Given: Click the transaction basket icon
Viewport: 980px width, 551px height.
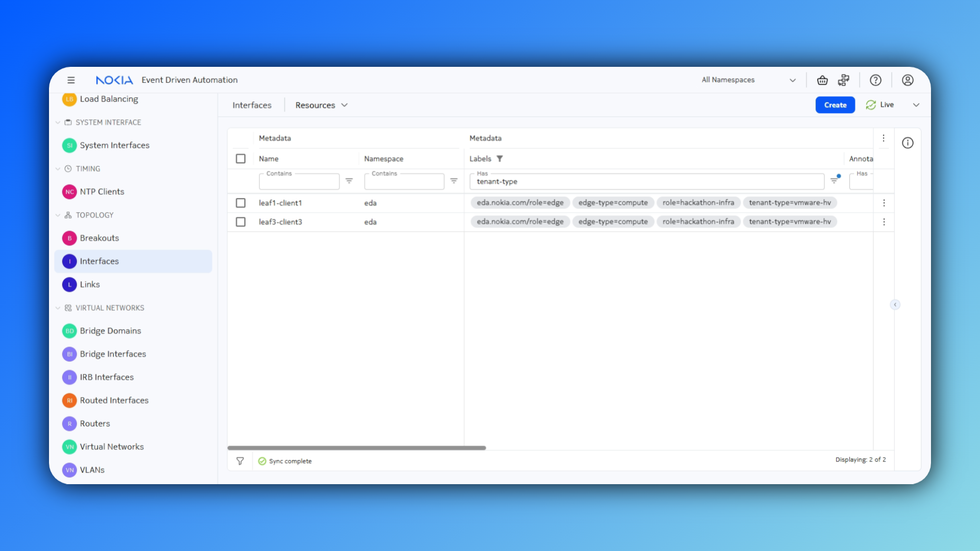Looking at the screenshot, I should [822, 80].
